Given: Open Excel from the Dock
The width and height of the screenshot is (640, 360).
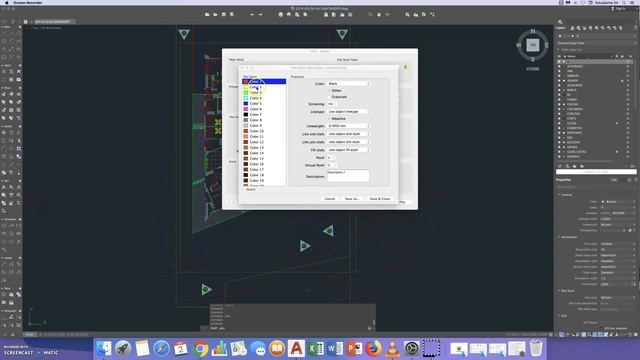Looking at the screenshot, I should pyautogui.click(x=316, y=349).
